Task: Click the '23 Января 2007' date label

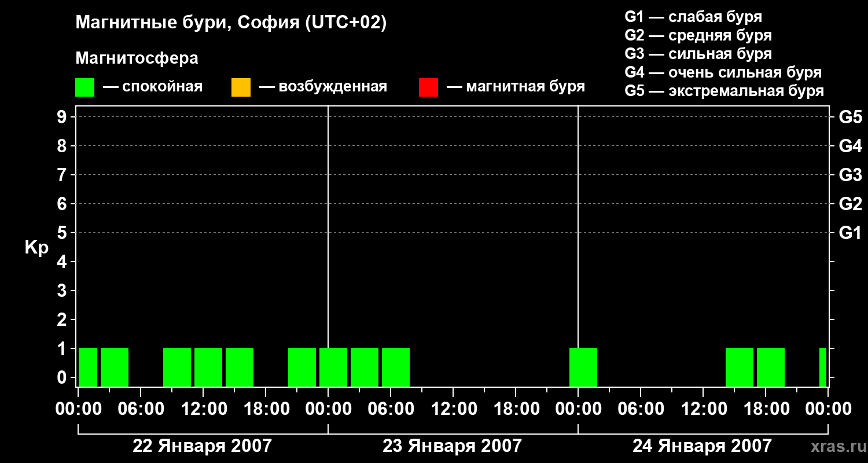Action: (452, 446)
